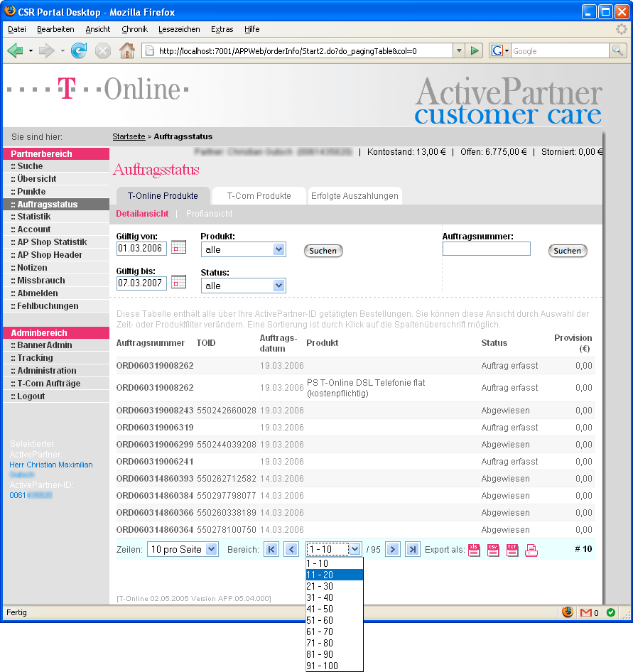Click Suchen button next to Auftragsnummer field
Screen dimensions: 633x672
click(x=567, y=251)
